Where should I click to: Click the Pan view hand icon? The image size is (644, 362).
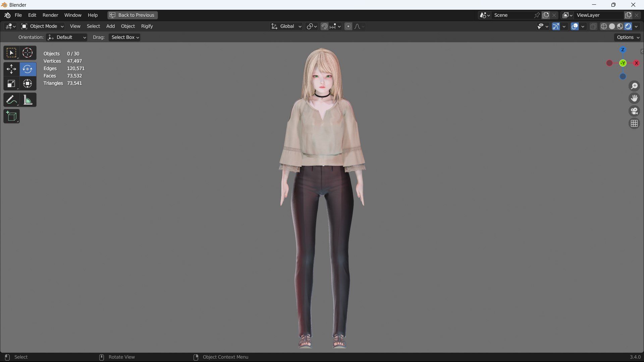(634, 99)
